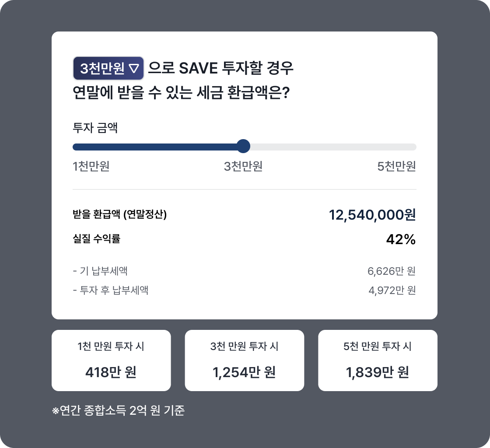Click the 받을 환급액 (연말정산) label
The width and height of the screenshot is (490, 448).
tap(120, 214)
